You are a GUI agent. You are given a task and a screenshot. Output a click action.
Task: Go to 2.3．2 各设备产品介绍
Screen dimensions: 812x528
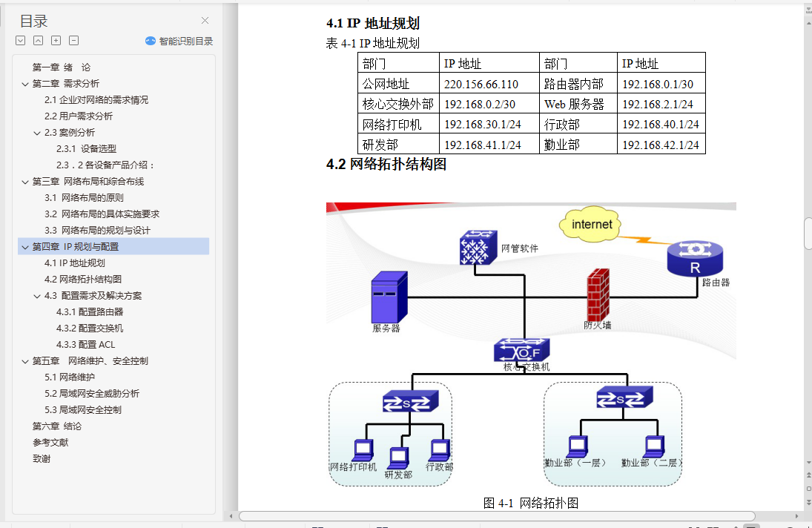coord(105,165)
